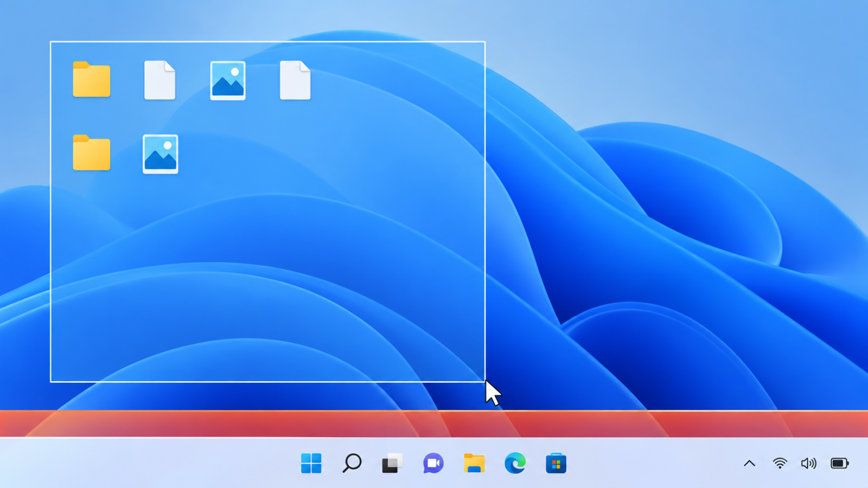Open File Explorer from taskbar
Screen dimensions: 868x488
pos(474,463)
